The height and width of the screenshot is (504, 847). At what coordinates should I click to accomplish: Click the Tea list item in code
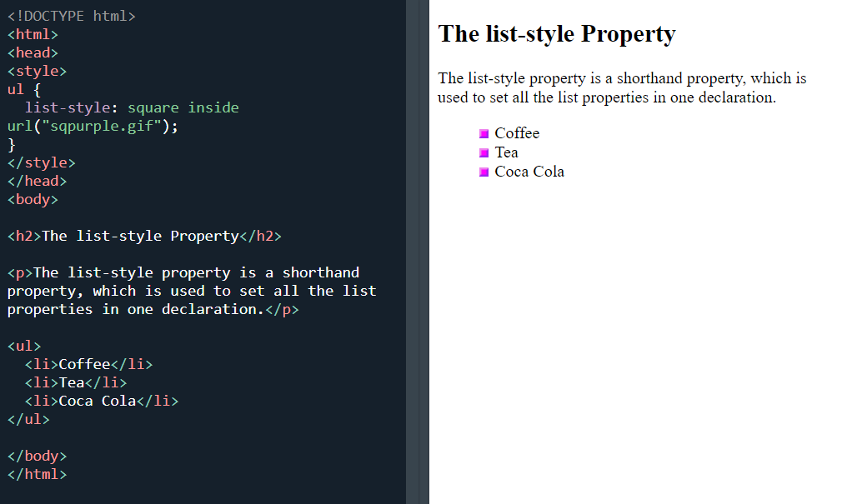point(70,382)
